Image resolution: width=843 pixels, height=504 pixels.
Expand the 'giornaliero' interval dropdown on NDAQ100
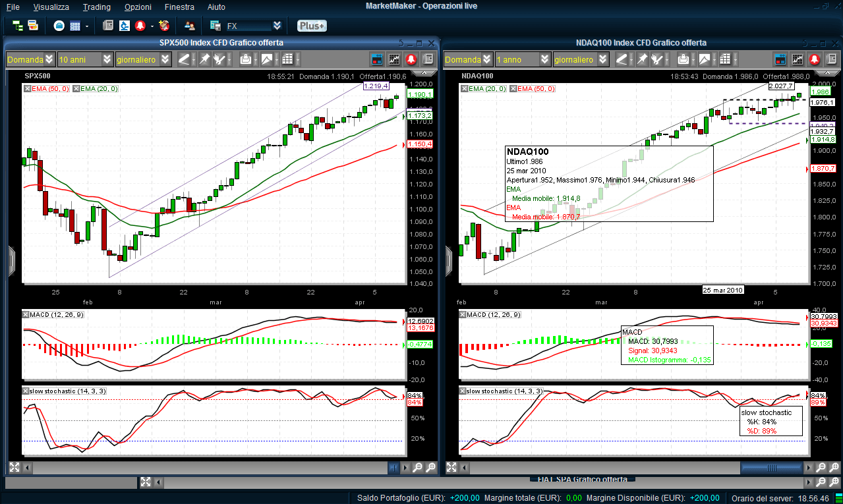pyautogui.click(x=602, y=59)
